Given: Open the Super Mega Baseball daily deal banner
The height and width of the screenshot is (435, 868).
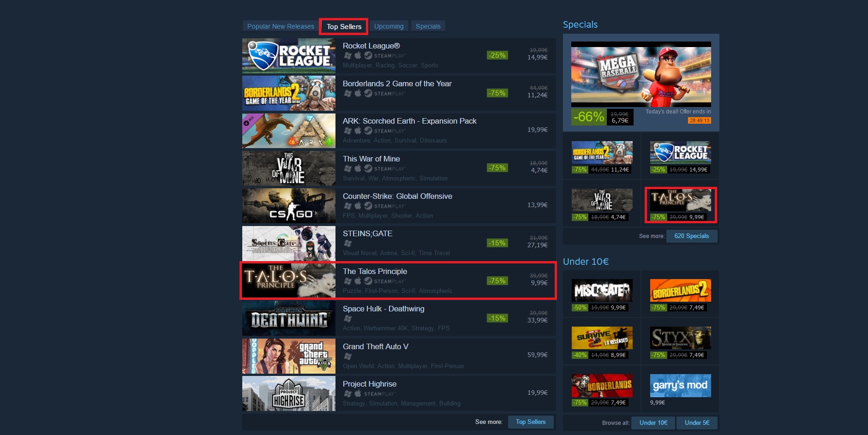Looking at the screenshot, I should (641, 74).
